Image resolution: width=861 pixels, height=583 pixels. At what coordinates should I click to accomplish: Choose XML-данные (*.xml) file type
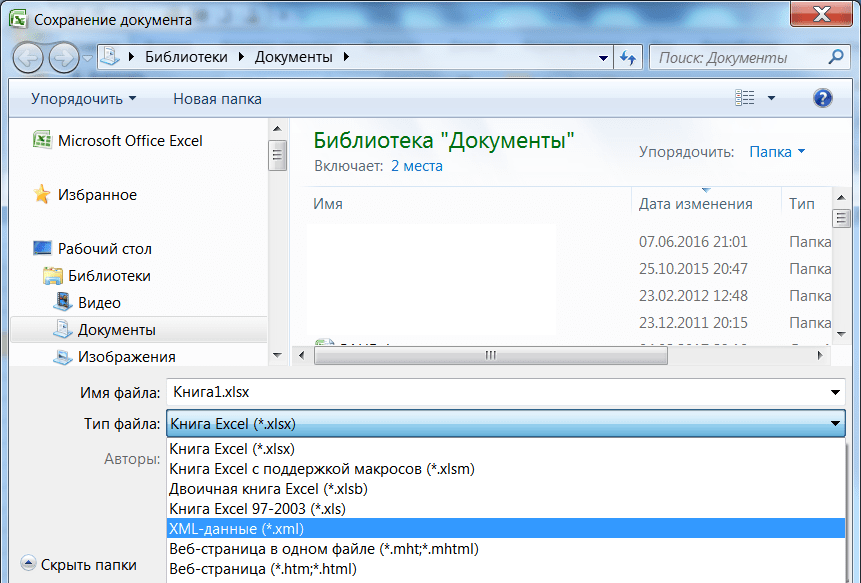pos(505,529)
